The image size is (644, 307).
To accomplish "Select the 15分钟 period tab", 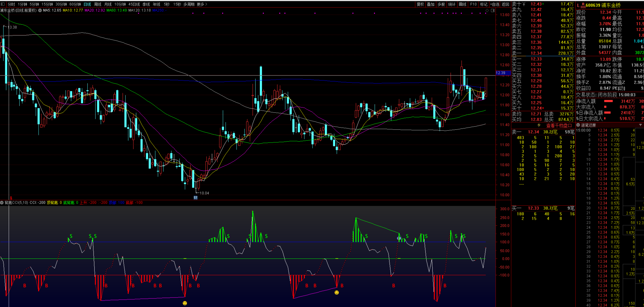I will pyautogui.click(x=47, y=4).
